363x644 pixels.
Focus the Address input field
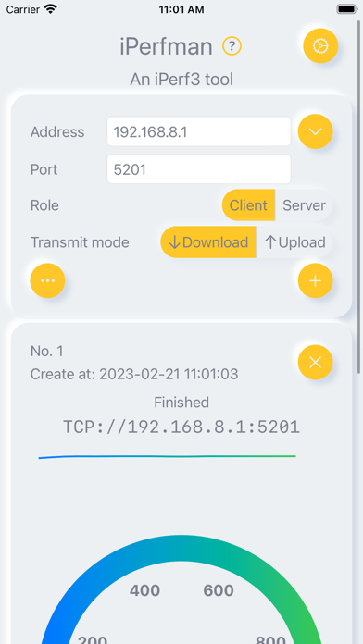(x=199, y=131)
